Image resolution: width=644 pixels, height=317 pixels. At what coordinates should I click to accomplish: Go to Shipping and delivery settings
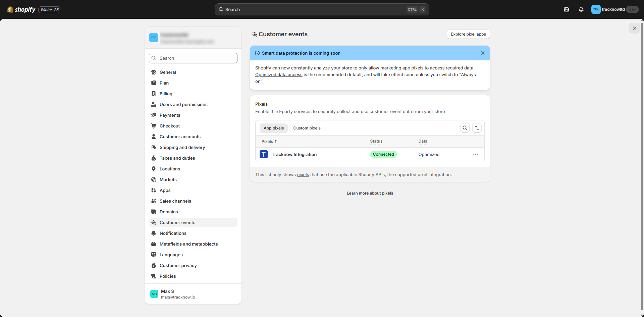pyautogui.click(x=182, y=147)
